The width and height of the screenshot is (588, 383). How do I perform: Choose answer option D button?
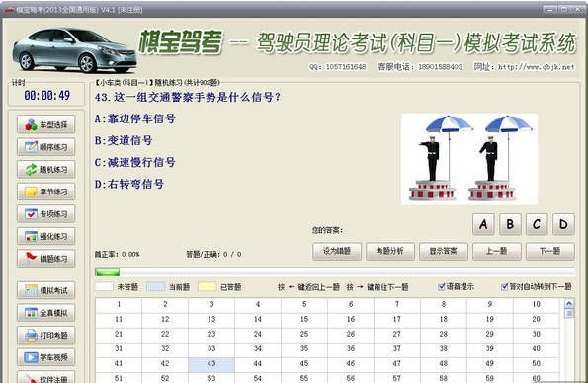pos(563,224)
